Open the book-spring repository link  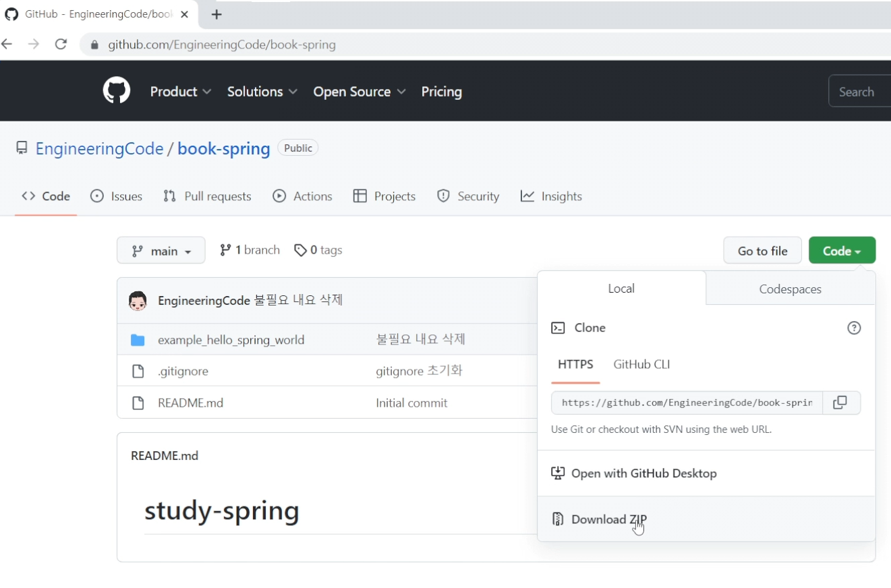point(224,149)
